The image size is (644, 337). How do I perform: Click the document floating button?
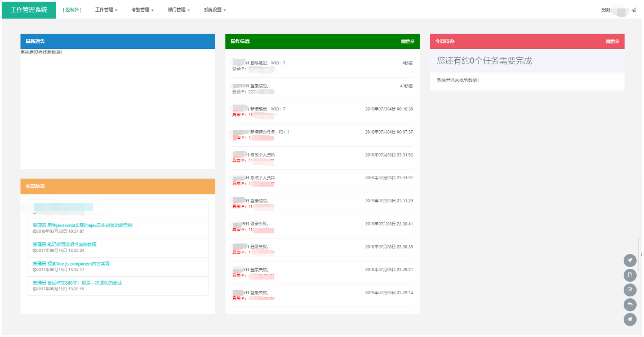[x=629, y=275]
